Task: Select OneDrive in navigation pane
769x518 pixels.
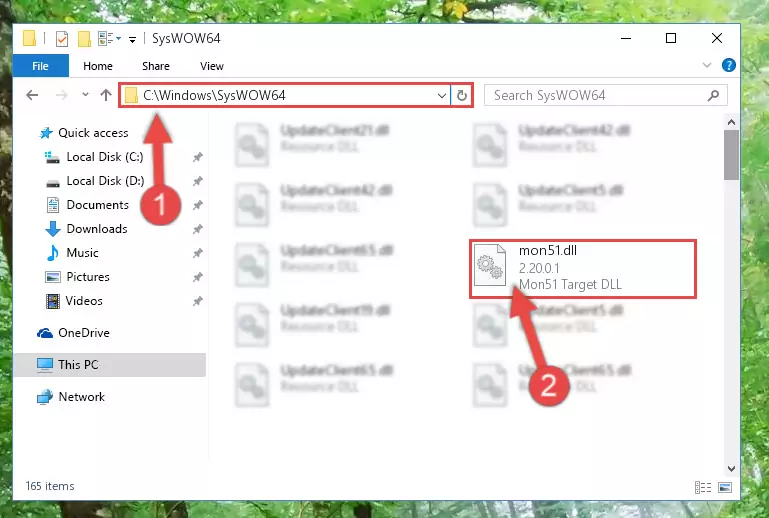Action: pyautogui.click(x=83, y=333)
